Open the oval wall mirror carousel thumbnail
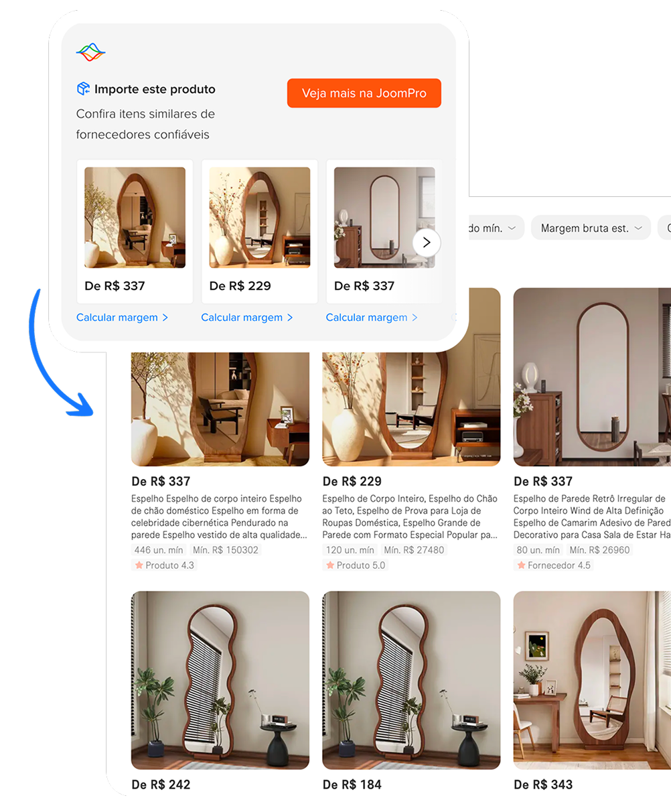This screenshot has width=671, height=812. (384, 218)
